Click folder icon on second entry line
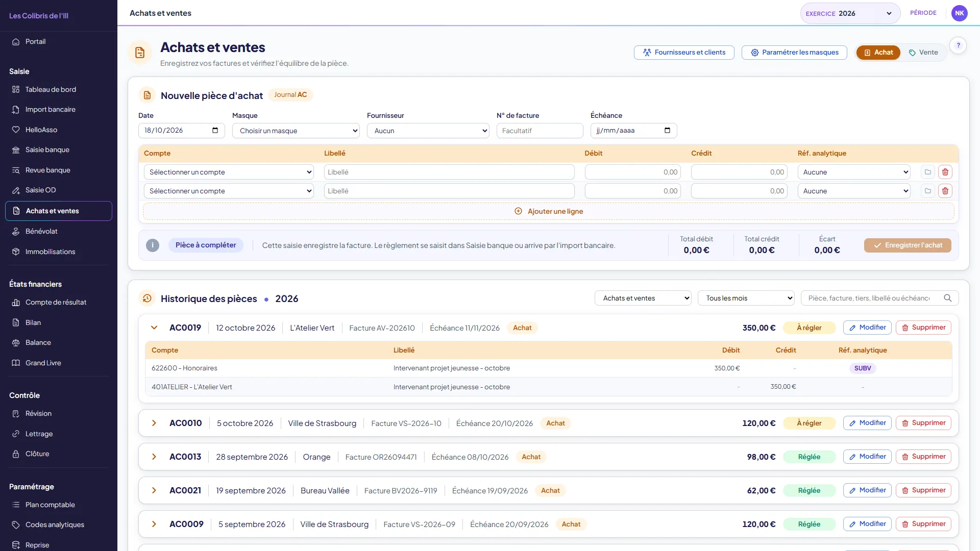The image size is (980, 551). coord(928,191)
